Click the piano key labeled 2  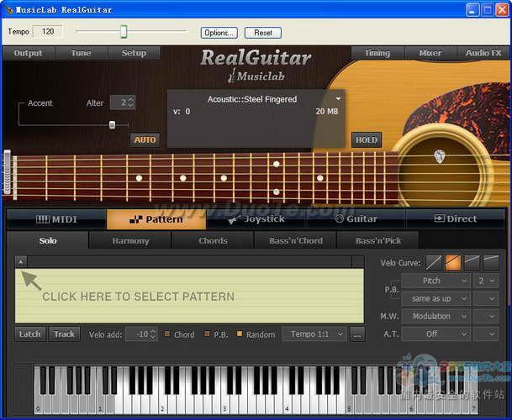[164, 404]
